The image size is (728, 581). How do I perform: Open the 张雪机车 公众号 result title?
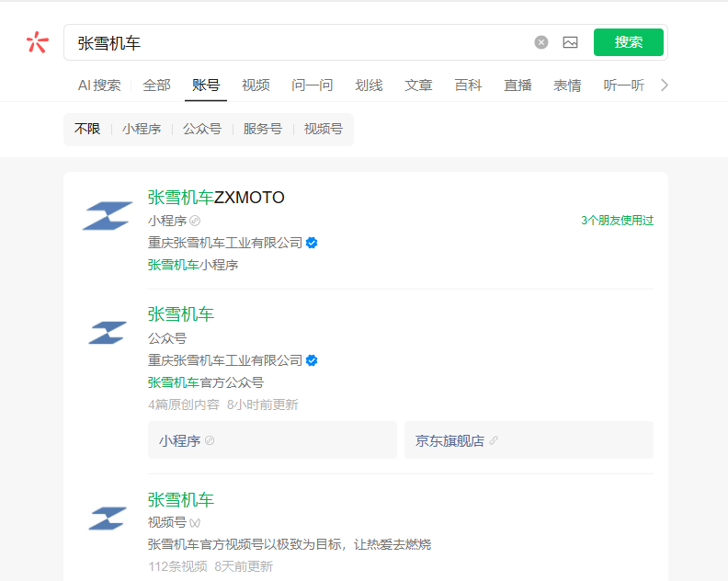pyautogui.click(x=180, y=314)
